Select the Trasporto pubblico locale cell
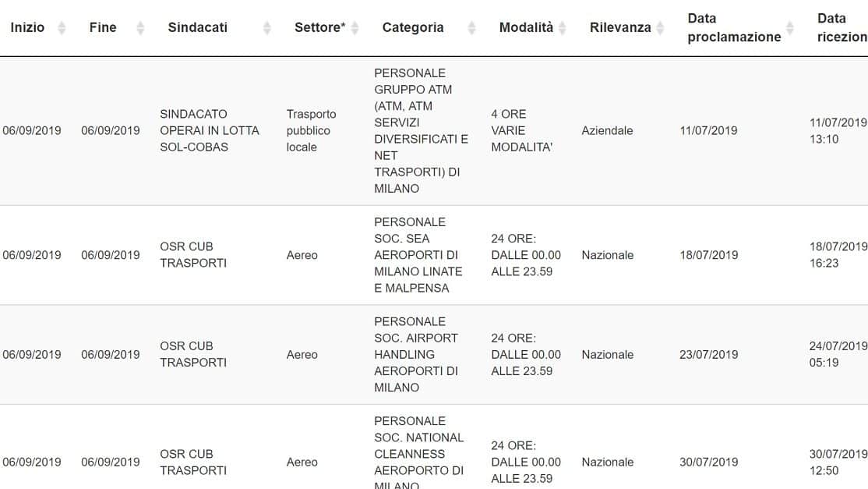Screen dimensions: 868x489 (311, 131)
